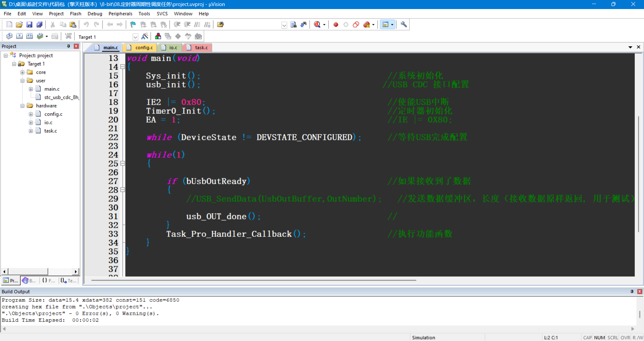Screen dimensions: 644x341
Task: Open the Flash menu
Action: point(75,14)
